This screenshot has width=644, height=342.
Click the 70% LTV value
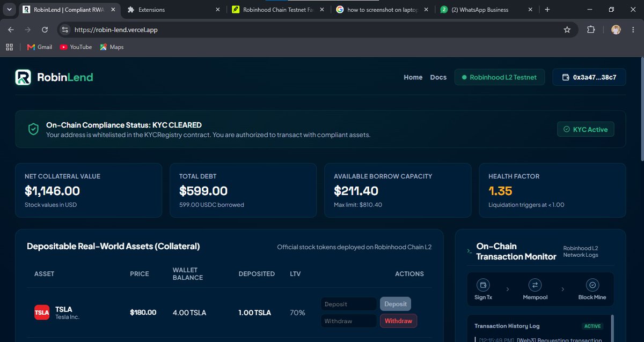pos(297,313)
